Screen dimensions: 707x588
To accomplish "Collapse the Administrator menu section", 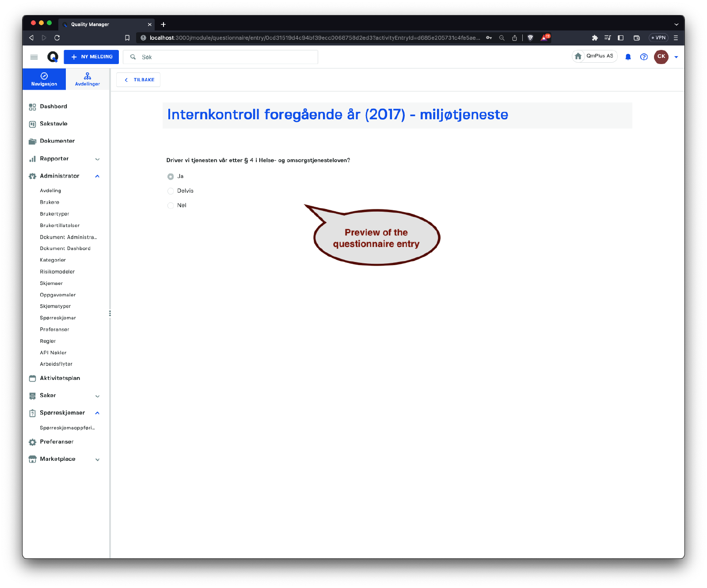I will click(x=97, y=176).
